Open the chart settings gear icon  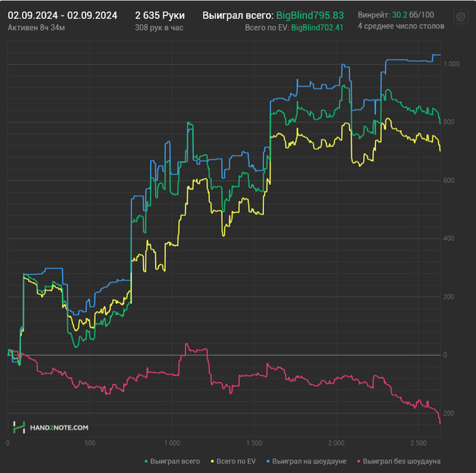(460, 17)
